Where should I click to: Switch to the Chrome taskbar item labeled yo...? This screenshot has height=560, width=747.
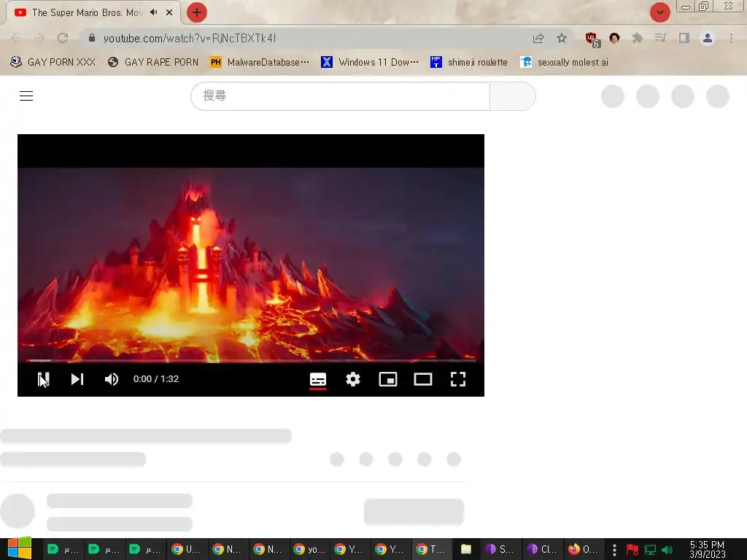tap(309, 550)
